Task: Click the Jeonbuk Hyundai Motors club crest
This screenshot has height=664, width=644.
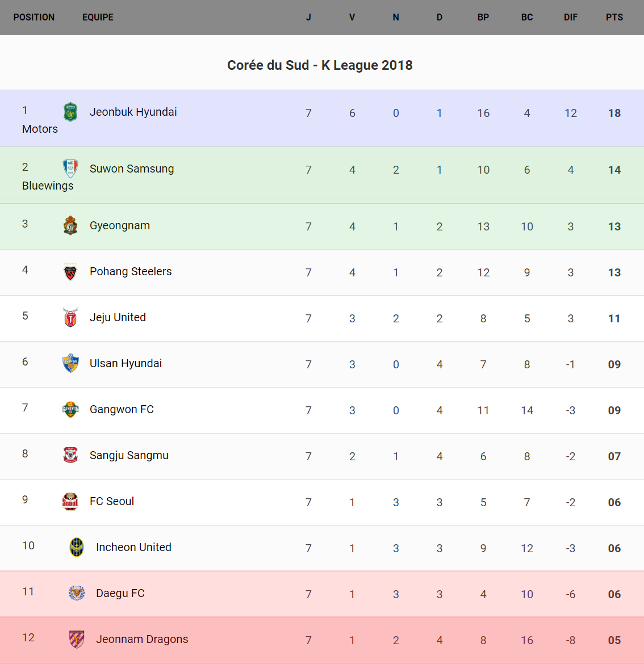Action: click(70, 112)
